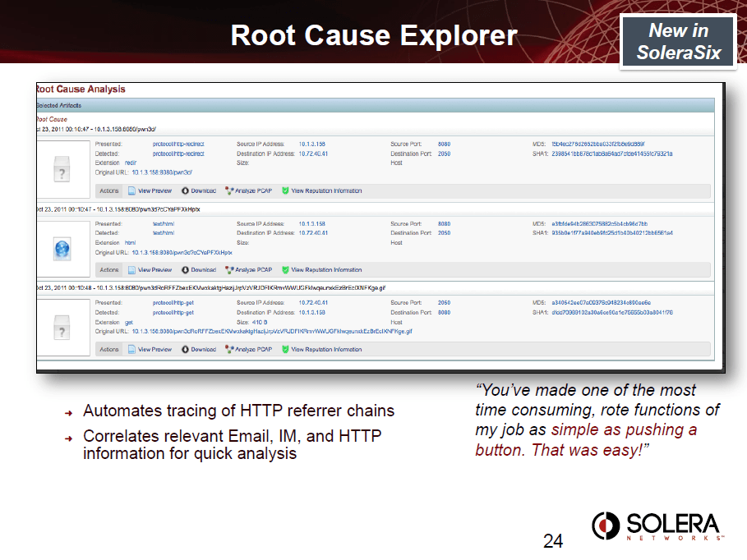
Task: Click slide number 24
Action: 553,541
